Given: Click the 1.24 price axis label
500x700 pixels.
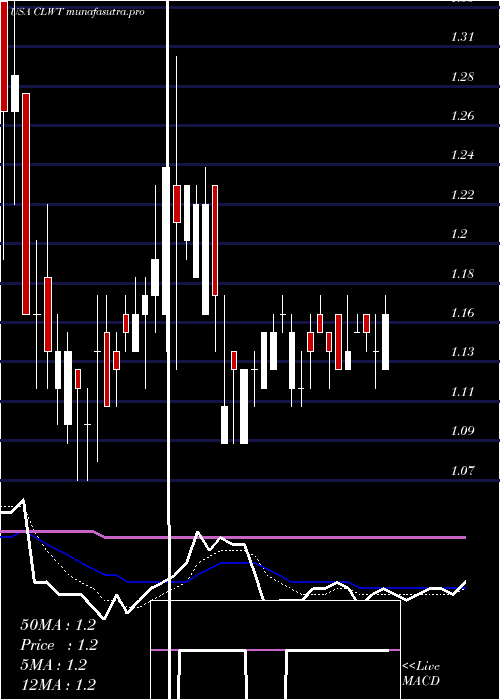Looking at the screenshot, I should [462, 155].
